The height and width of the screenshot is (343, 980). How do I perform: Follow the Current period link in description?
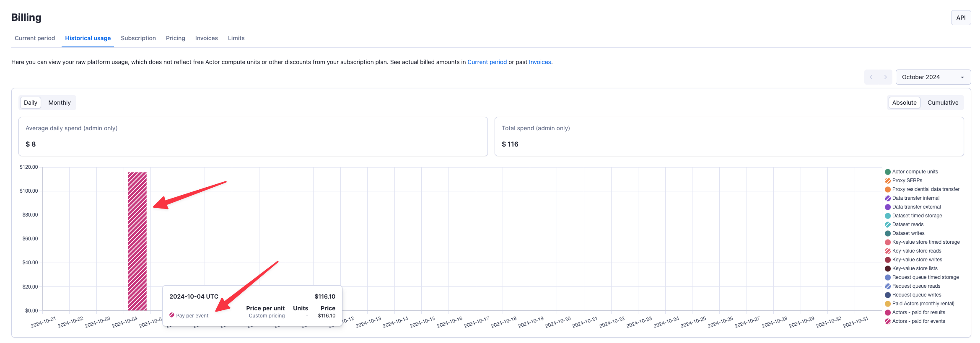point(487,62)
